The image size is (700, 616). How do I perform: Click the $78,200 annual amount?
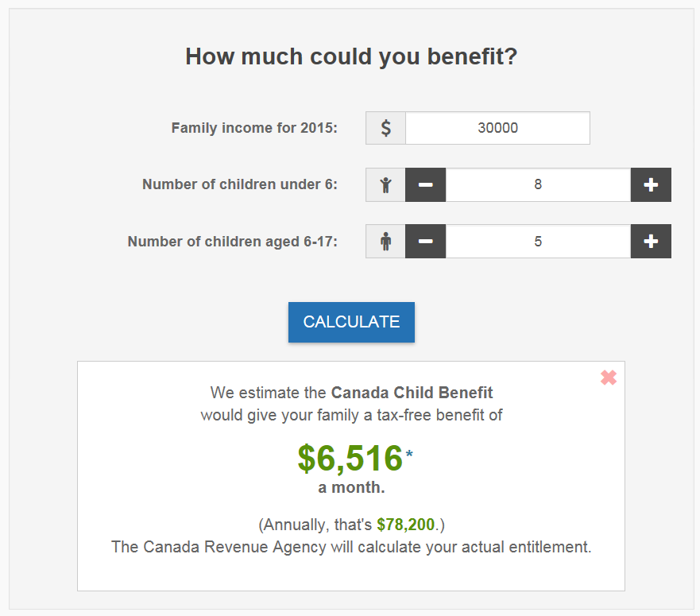point(405,525)
